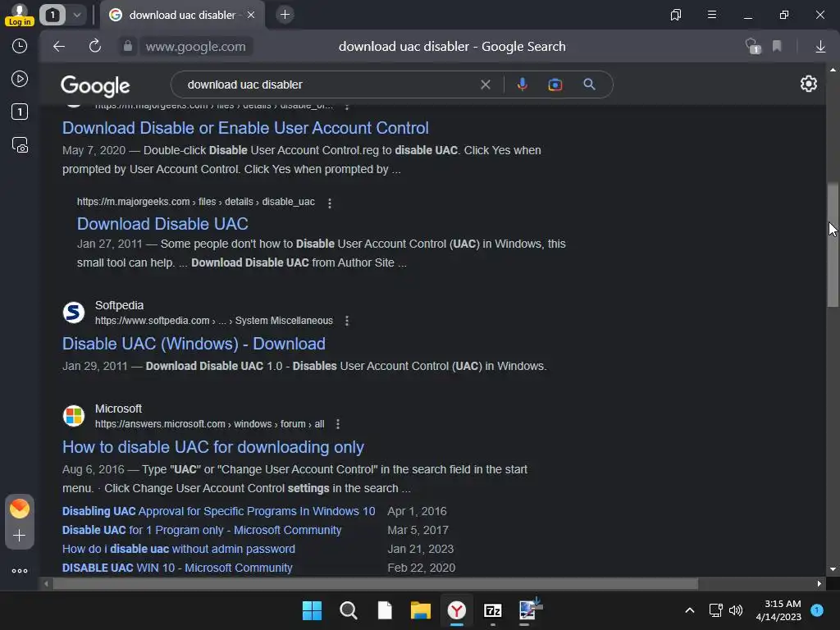Click the scroll-right arrow of the horizontal scrollbar
The width and height of the screenshot is (840, 630).
[819, 584]
